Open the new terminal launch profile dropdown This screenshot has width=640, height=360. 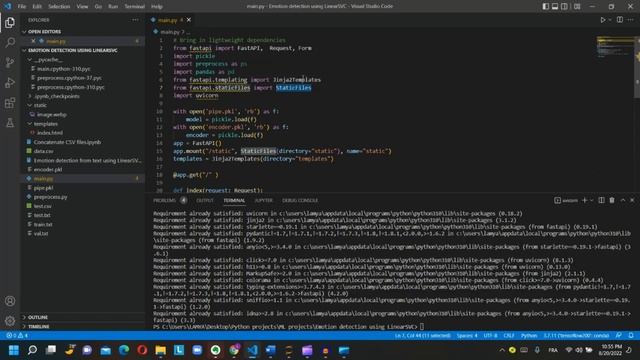click(x=591, y=200)
